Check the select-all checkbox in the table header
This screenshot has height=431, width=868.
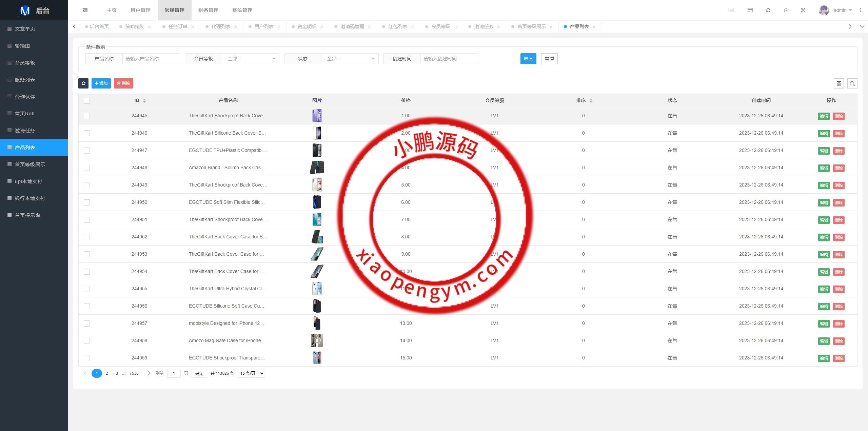tap(87, 101)
